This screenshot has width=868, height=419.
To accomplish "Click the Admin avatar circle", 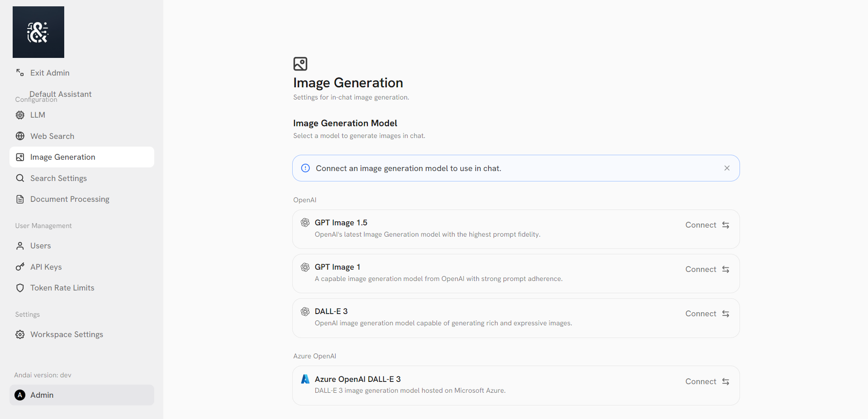I will (x=20, y=395).
